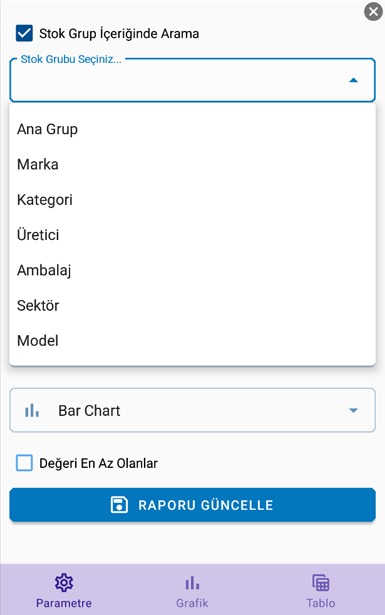Select the Kategori option
This screenshot has height=615, width=385.
point(192,200)
